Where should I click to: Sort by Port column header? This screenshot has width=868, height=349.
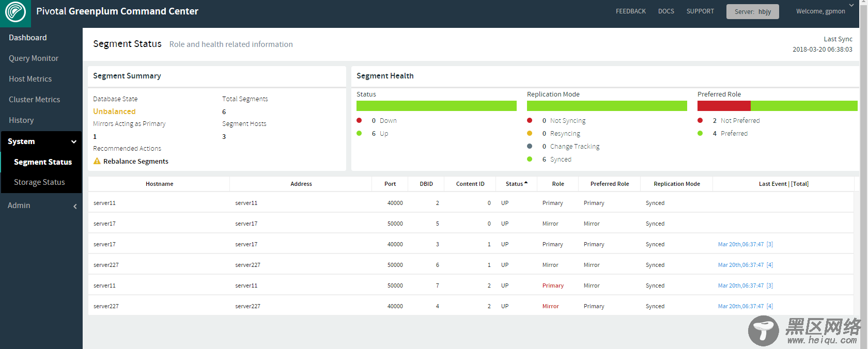(x=390, y=184)
